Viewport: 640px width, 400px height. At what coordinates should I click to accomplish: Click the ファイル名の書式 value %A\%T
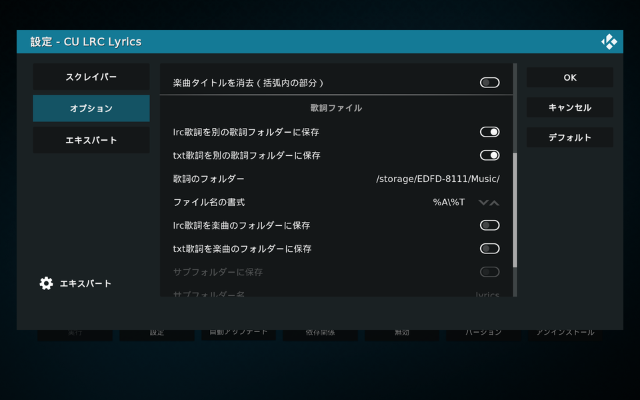click(x=448, y=202)
